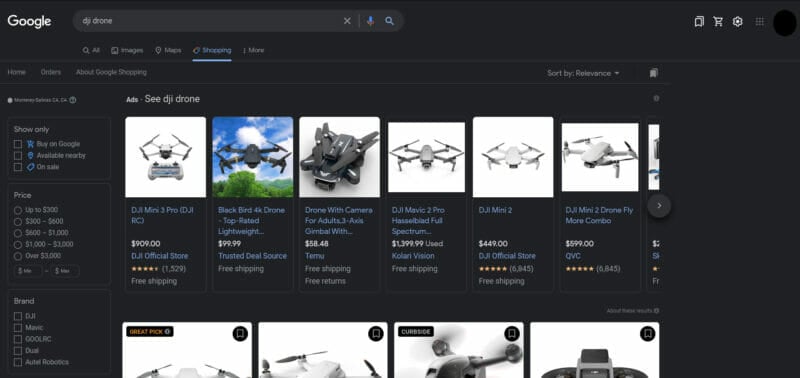Screen dimensions: 800x378
Task: Show next ads with the right arrow button
Action: (x=659, y=206)
